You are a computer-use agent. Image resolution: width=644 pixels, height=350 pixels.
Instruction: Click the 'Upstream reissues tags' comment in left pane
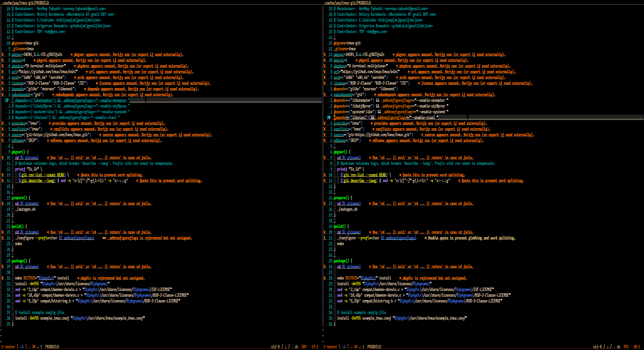point(94,164)
